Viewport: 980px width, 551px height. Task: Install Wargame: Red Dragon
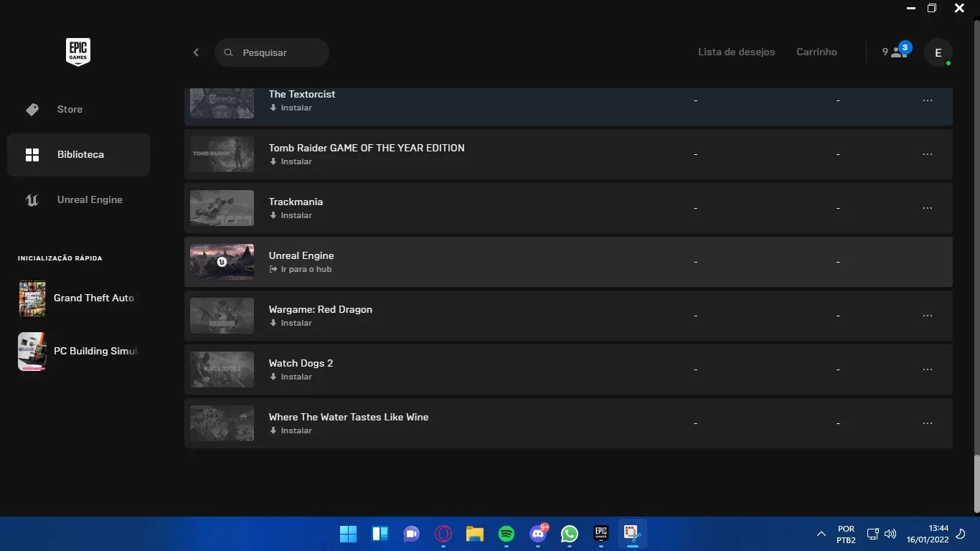coord(291,323)
